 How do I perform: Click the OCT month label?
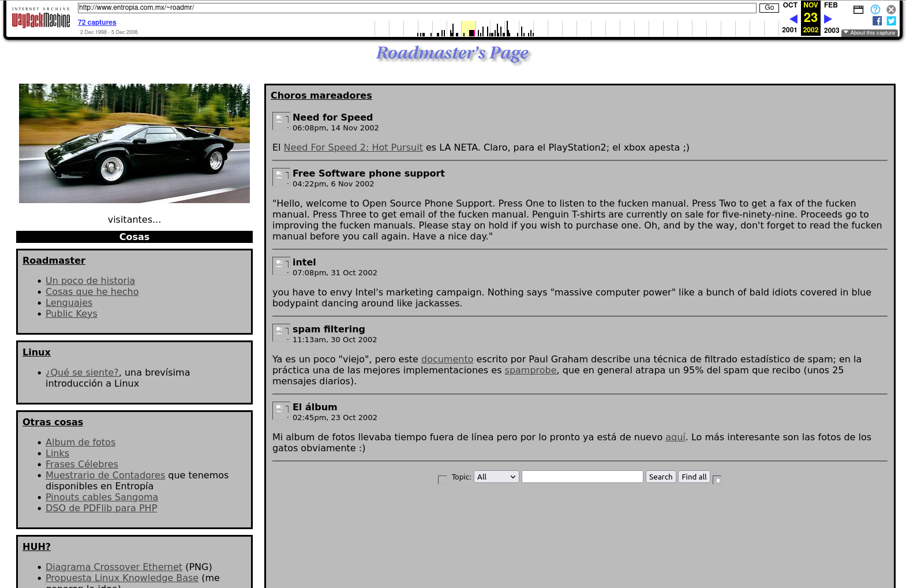pos(790,5)
